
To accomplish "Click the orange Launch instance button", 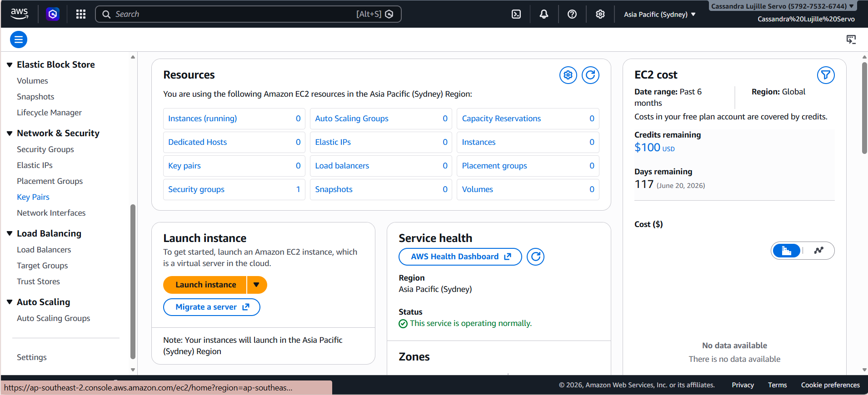I will point(205,285).
